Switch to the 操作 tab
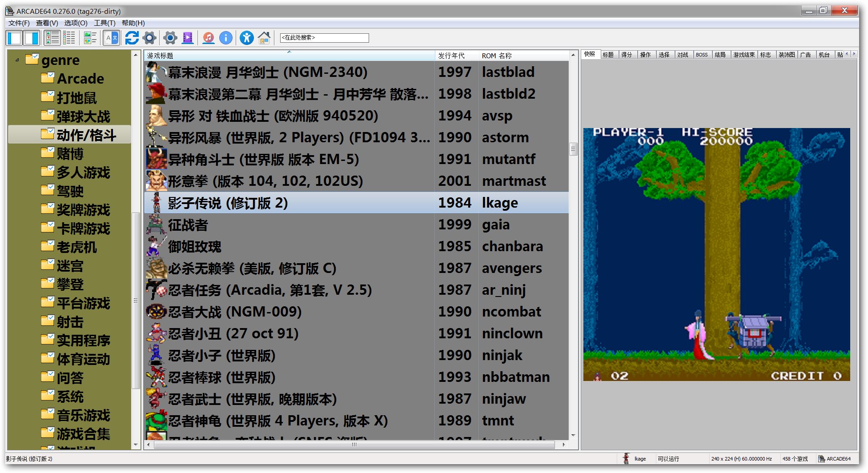This screenshot has width=868, height=473. [646, 55]
